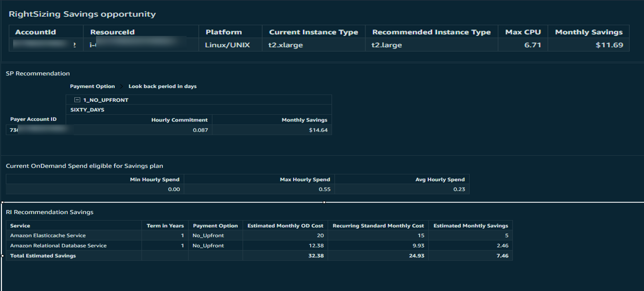
Task: Click the Payment Option header in RI table
Action: [x=215, y=226]
